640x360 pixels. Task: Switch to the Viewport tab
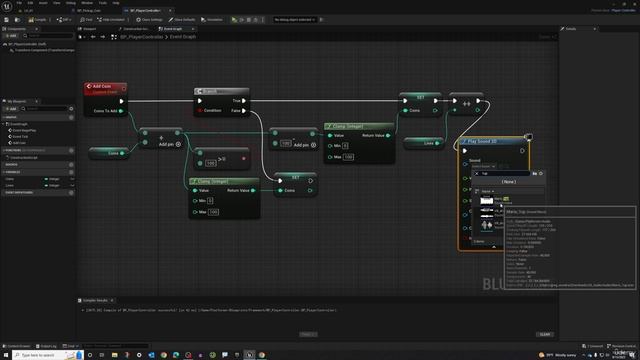pos(89,29)
